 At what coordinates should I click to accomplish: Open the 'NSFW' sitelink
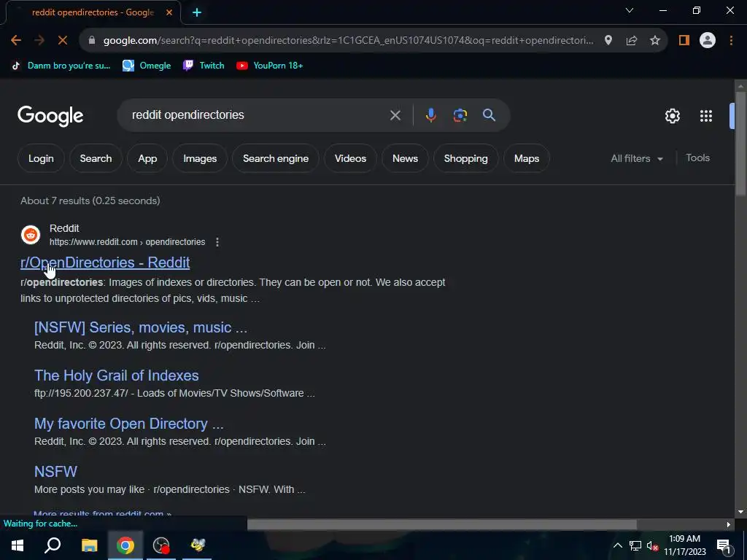click(55, 472)
